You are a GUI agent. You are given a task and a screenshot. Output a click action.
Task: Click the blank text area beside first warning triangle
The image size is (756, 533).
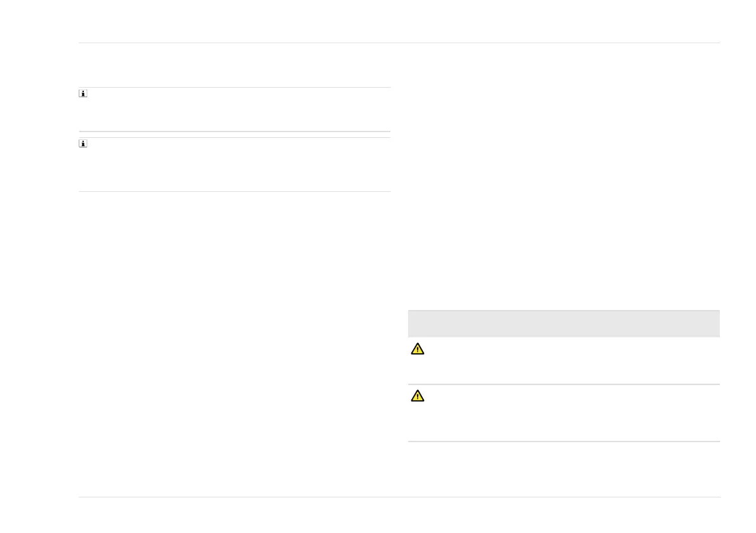point(571,360)
